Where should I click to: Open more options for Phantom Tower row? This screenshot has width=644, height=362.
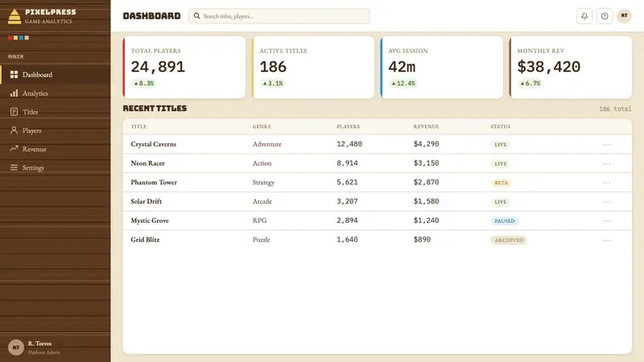(x=606, y=183)
